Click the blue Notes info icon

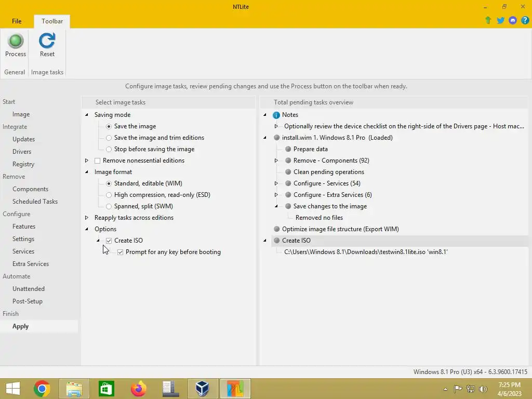click(276, 115)
